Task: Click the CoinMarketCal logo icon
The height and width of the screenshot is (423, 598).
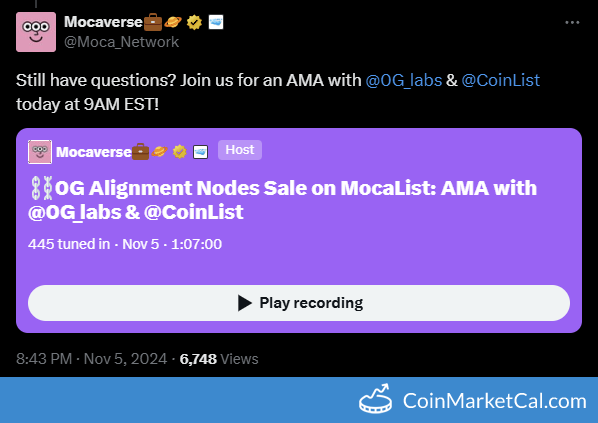Action: (x=376, y=400)
